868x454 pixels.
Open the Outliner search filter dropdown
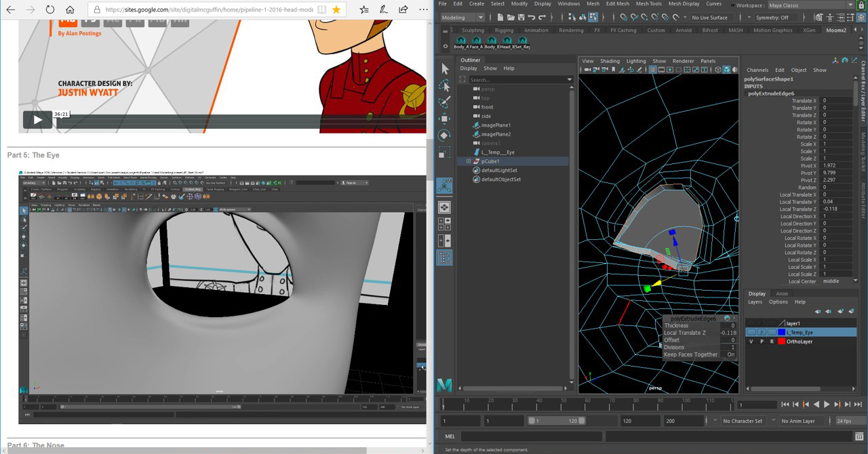570,80
